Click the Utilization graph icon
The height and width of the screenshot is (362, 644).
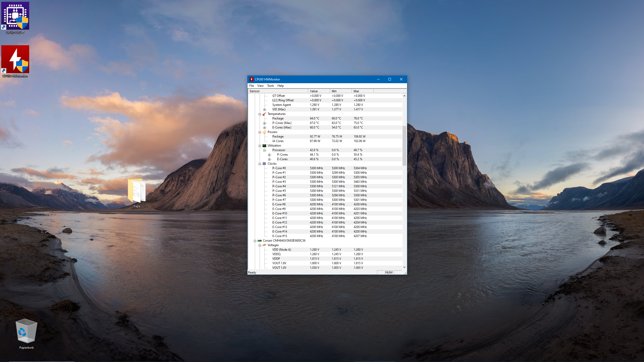click(x=264, y=146)
